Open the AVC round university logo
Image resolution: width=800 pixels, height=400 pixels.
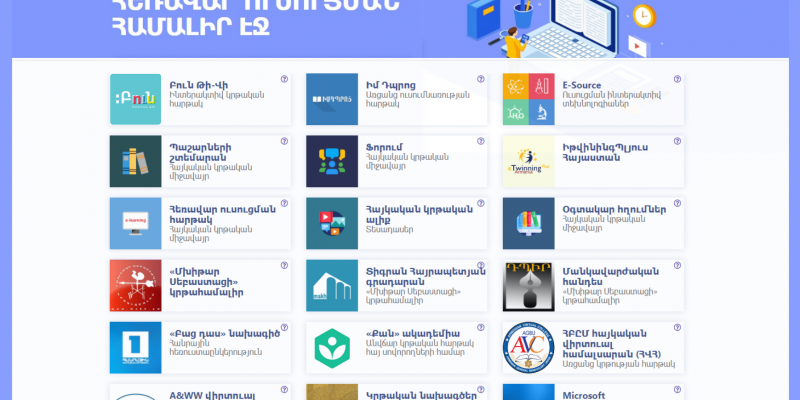coord(529,347)
